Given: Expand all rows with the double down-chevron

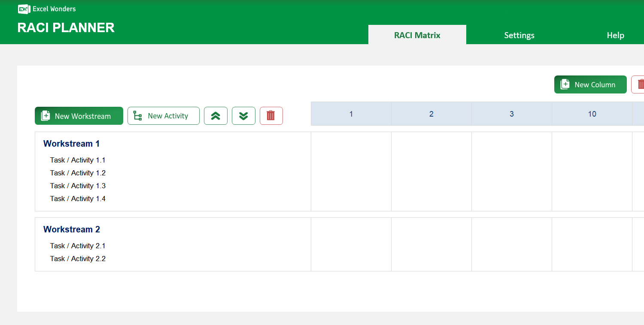Looking at the screenshot, I should tap(243, 116).
